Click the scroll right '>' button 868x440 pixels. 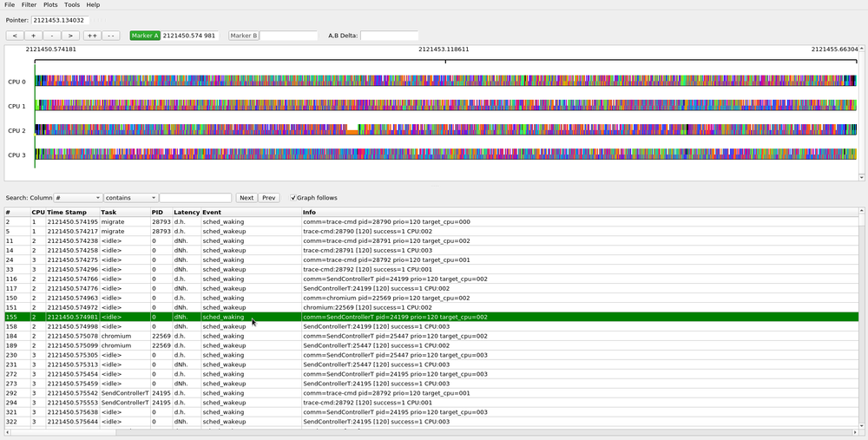[x=70, y=36]
